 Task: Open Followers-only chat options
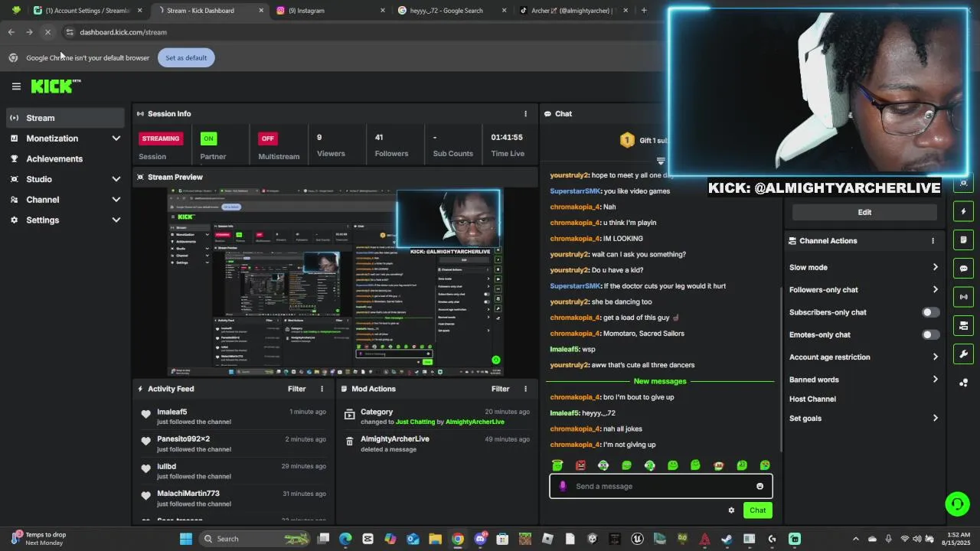click(864, 289)
